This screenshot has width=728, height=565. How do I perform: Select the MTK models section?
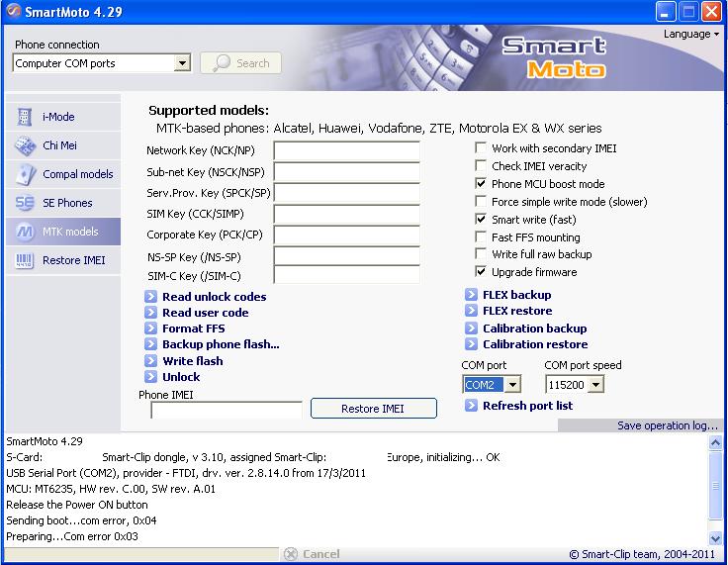tap(63, 232)
